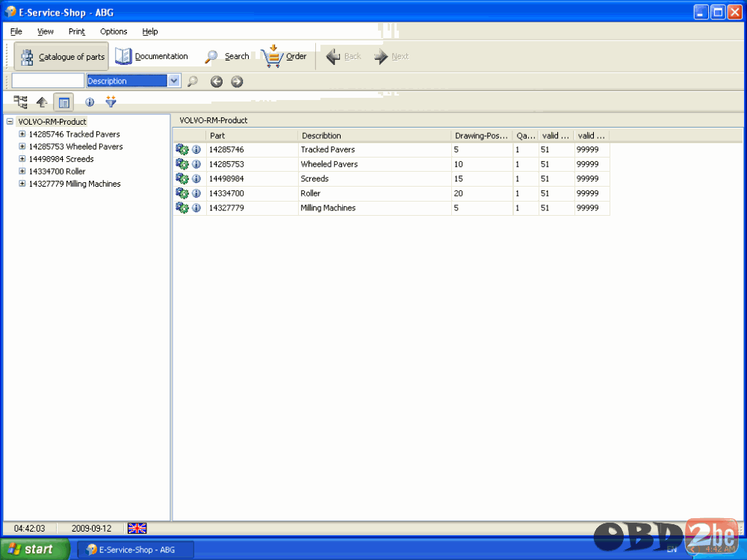Open the Order shopping cart
Screen dimensions: 747x560
click(284, 56)
